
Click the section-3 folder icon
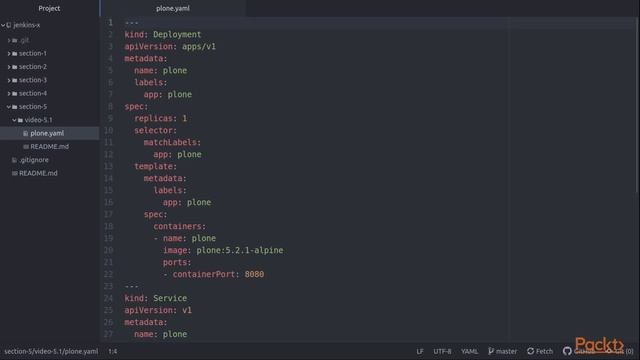pos(15,80)
